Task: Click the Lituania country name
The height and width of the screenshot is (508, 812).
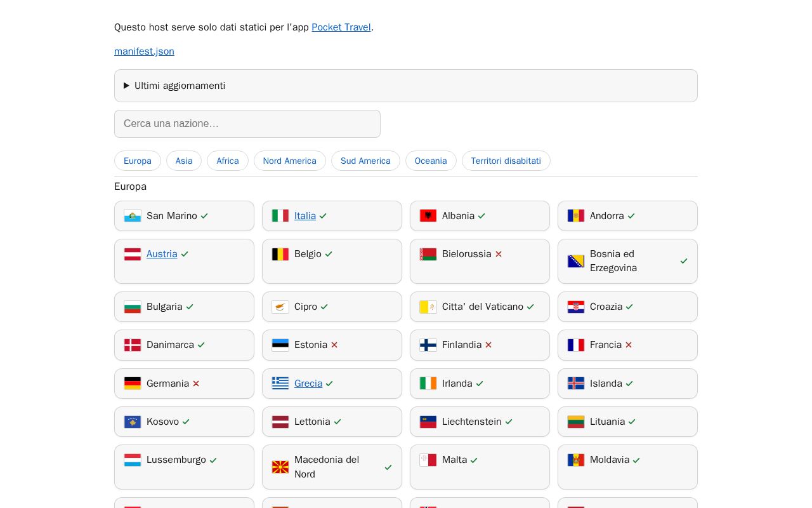Action: [x=608, y=422]
